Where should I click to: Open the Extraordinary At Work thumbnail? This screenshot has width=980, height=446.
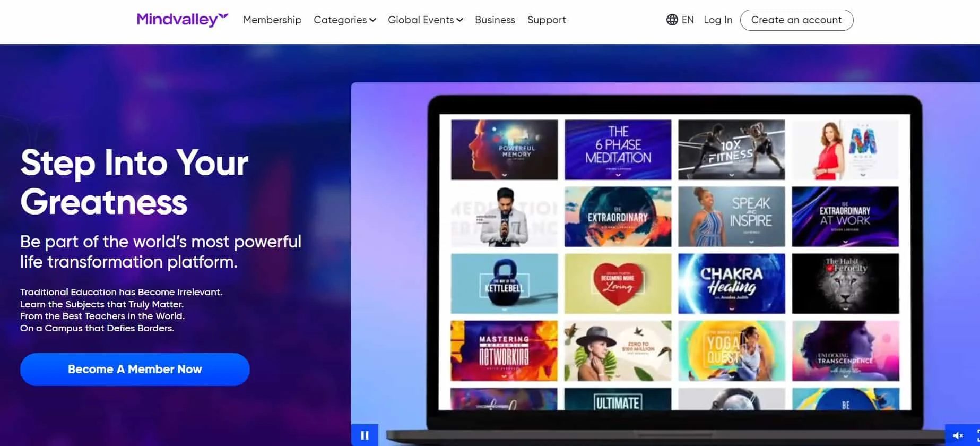coord(845,217)
